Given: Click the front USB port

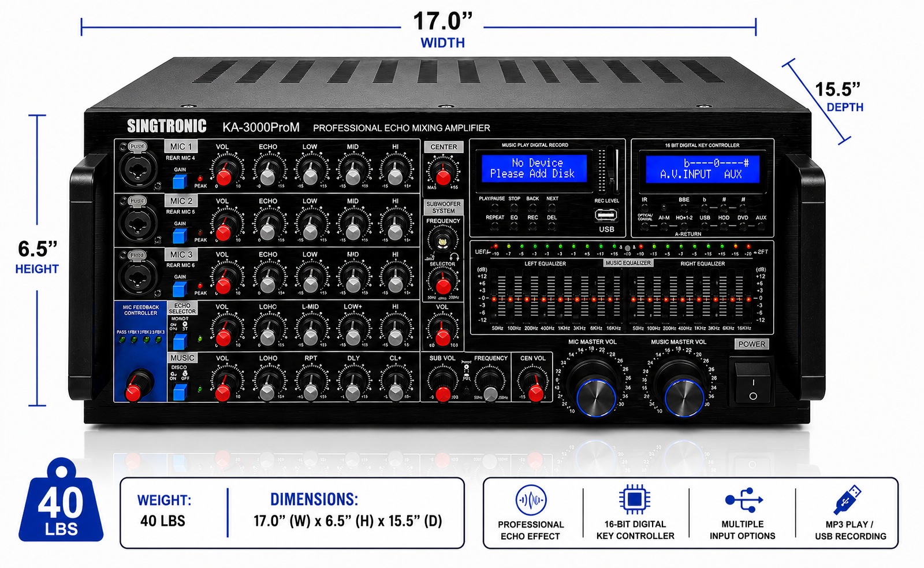Looking at the screenshot, I should [x=606, y=216].
